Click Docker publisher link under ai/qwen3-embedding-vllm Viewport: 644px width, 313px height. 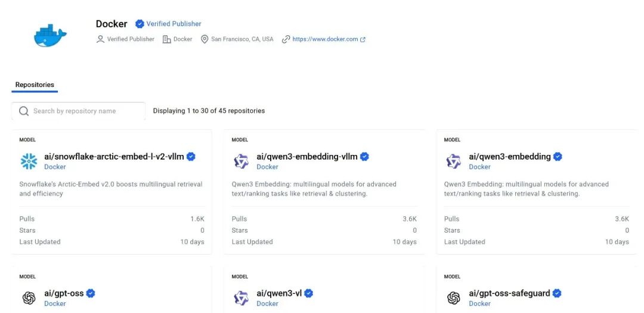(267, 167)
